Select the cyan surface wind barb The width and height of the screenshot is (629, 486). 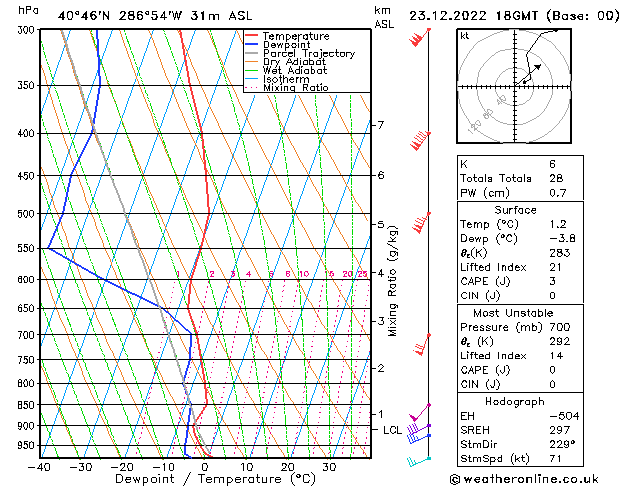[419, 462]
